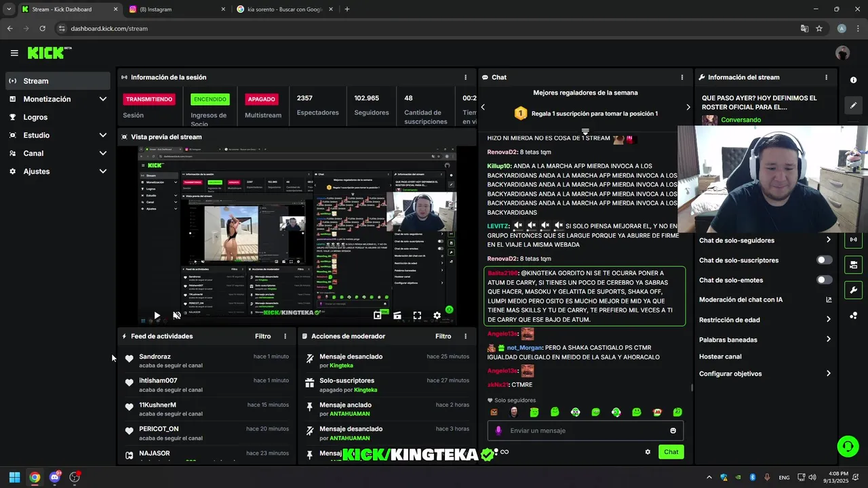Open Restricción de edad options arrow
Viewport: 868px width, 488px height.
click(x=828, y=320)
